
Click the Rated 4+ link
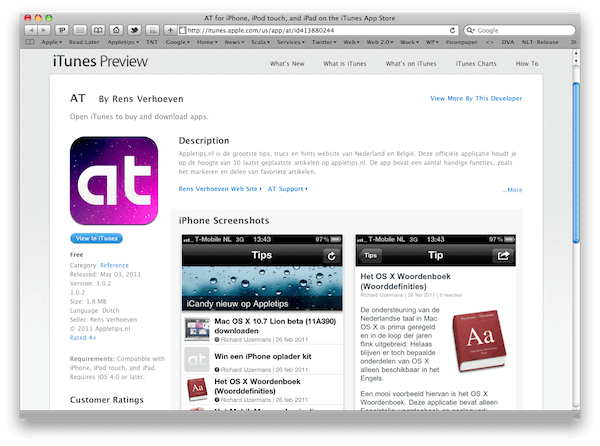tap(83, 338)
